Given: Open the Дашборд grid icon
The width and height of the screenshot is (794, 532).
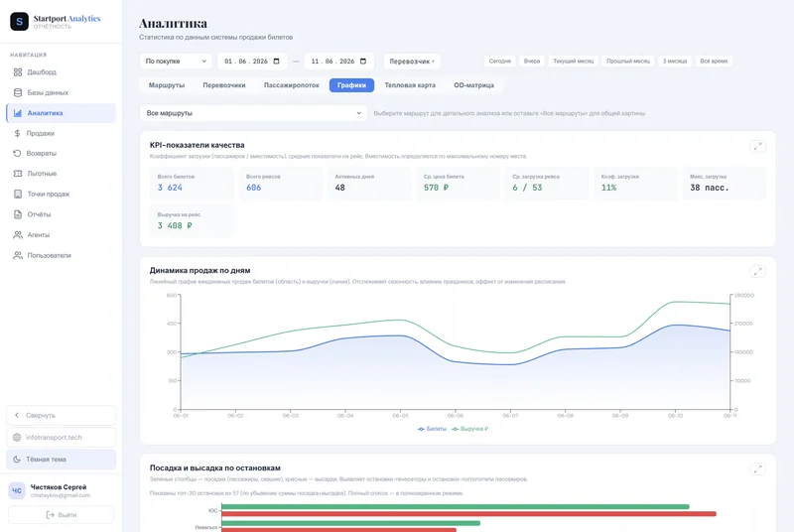Looking at the screenshot, I should point(18,72).
